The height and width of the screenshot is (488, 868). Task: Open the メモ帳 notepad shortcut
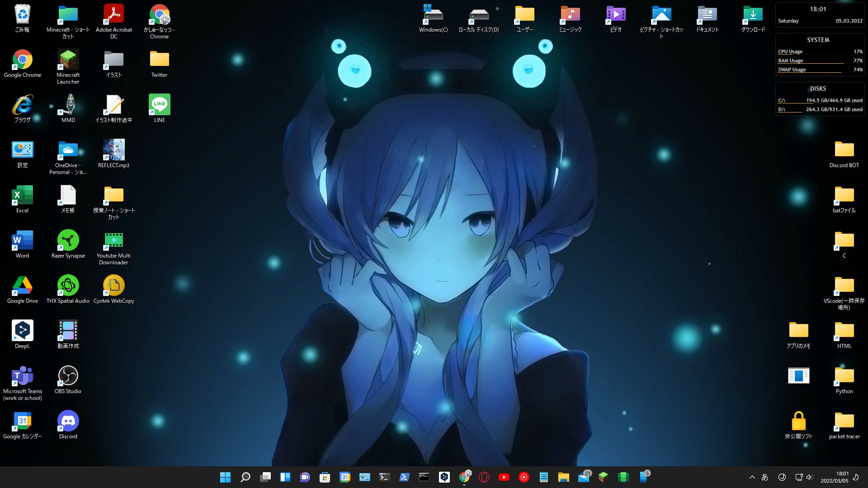(68, 200)
